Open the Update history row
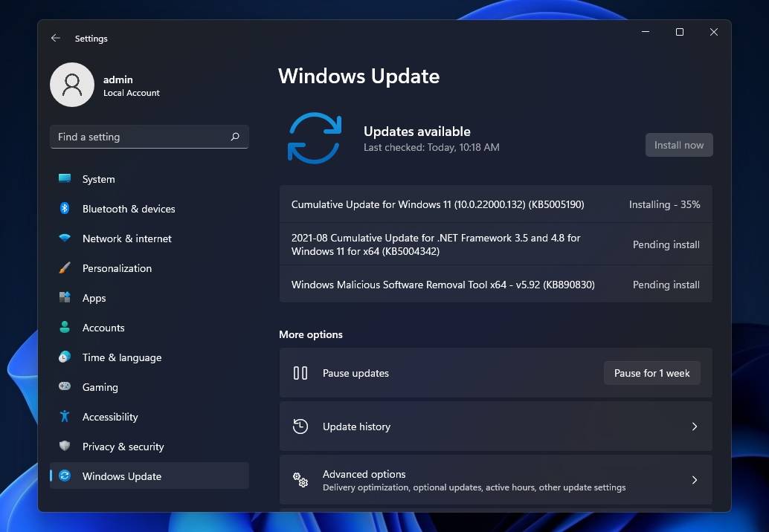The width and height of the screenshot is (769, 532). pyautogui.click(x=496, y=426)
